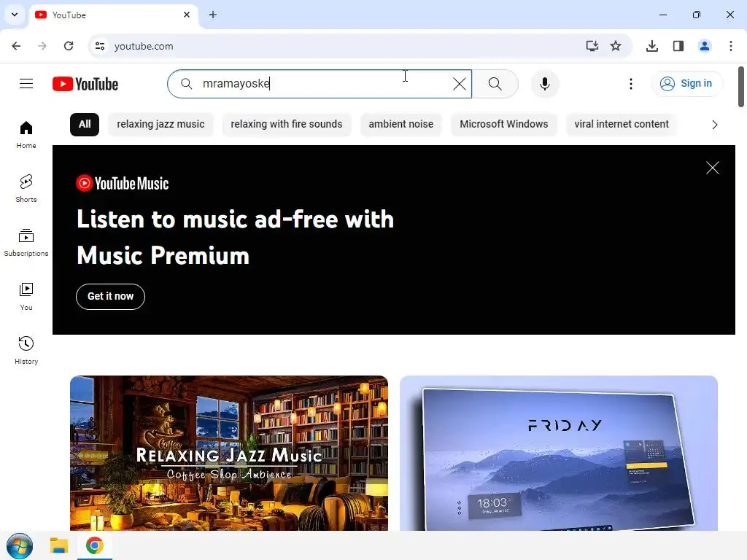Toggle Chrome side panel
Screen dimensions: 747x560
coord(678,46)
